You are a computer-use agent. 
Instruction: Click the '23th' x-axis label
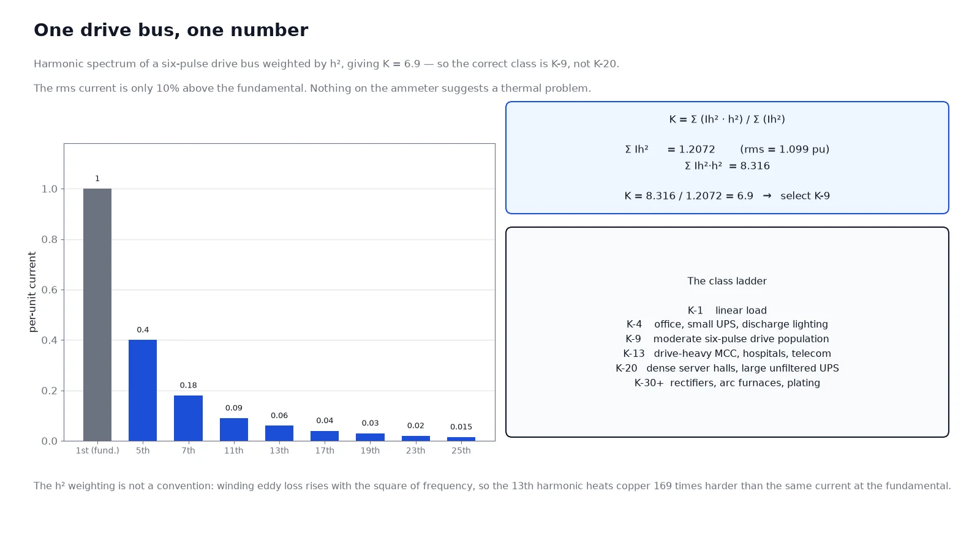pyautogui.click(x=415, y=451)
